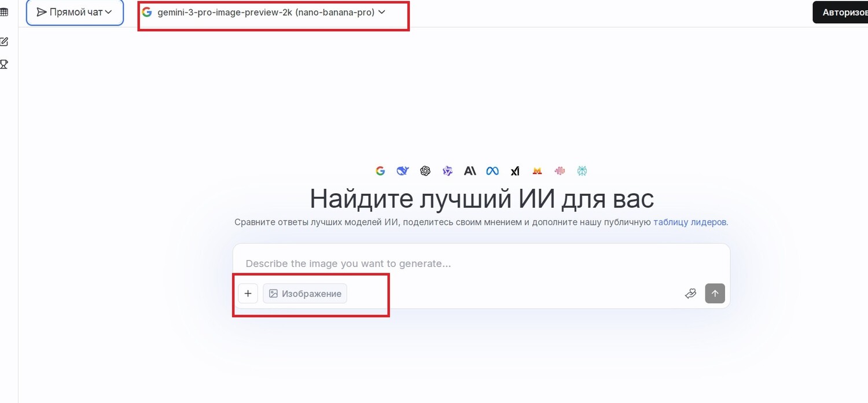
Task: Click the Mistral orange M logo
Action: (537, 171)
